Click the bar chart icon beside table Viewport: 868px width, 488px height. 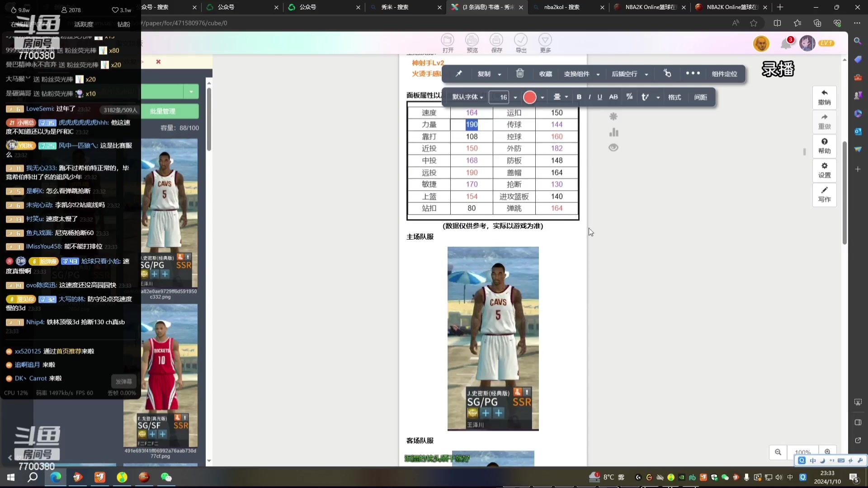point(613,132)
